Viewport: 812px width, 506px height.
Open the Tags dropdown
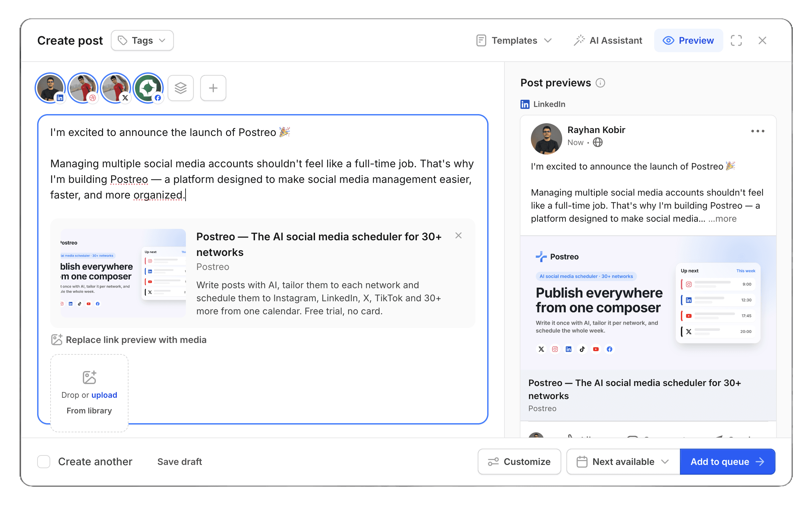pos(142,40)
